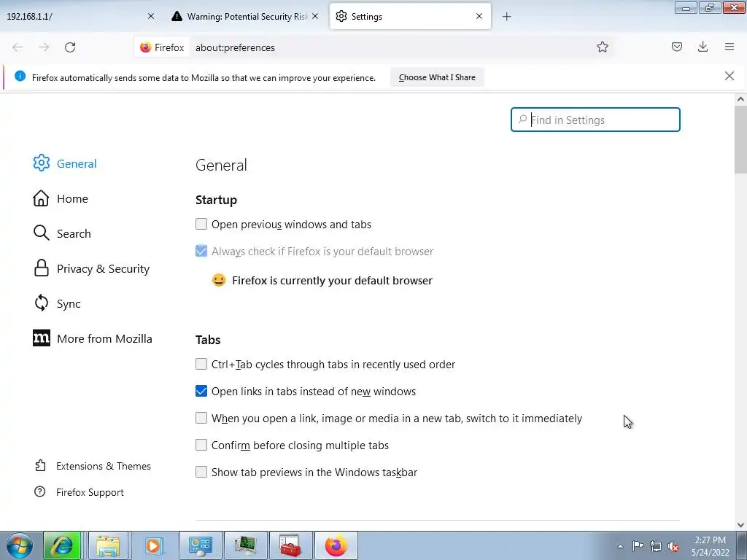Open the Firefox hamburger menu
The image size is (747, 560).
tap(729, 47)
